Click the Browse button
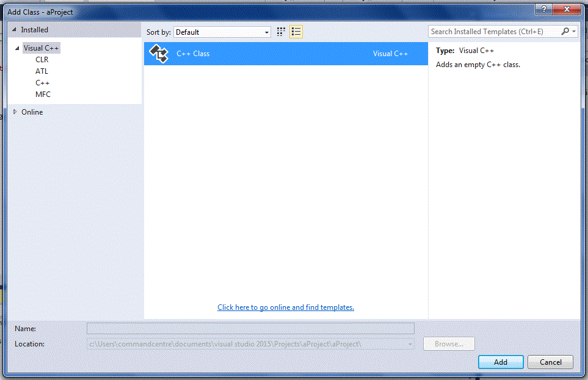This screenshot has width=588, height=380. [x=449, y=343]
